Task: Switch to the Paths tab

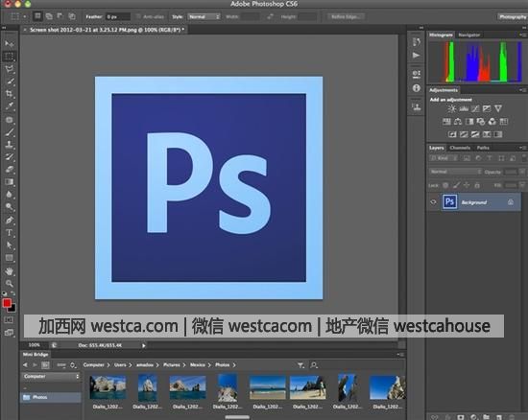Action: tap(483, 148)
